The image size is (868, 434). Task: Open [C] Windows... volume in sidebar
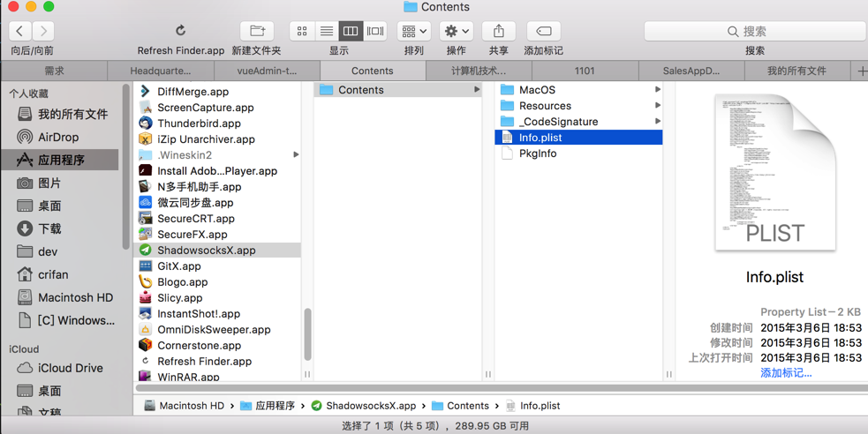62,320
